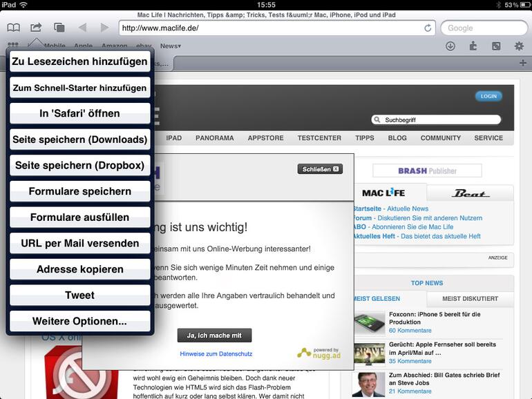Screen dimensions: 532x399
Task: Choose Zu Lesezeichen hinzufügen
Action: pos(79,61)
